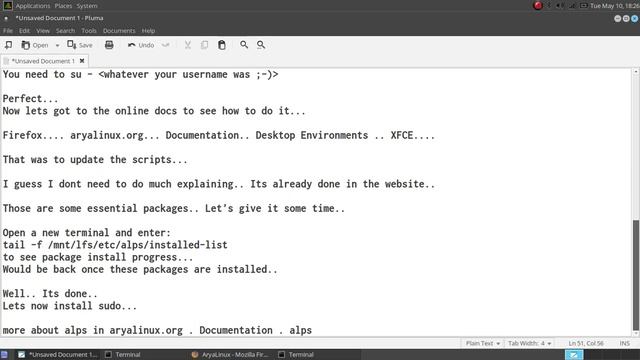This screenshot has width=640, height=360.
Task: Open the View menu
Action: pyautogui.click(x=42, y=31)
